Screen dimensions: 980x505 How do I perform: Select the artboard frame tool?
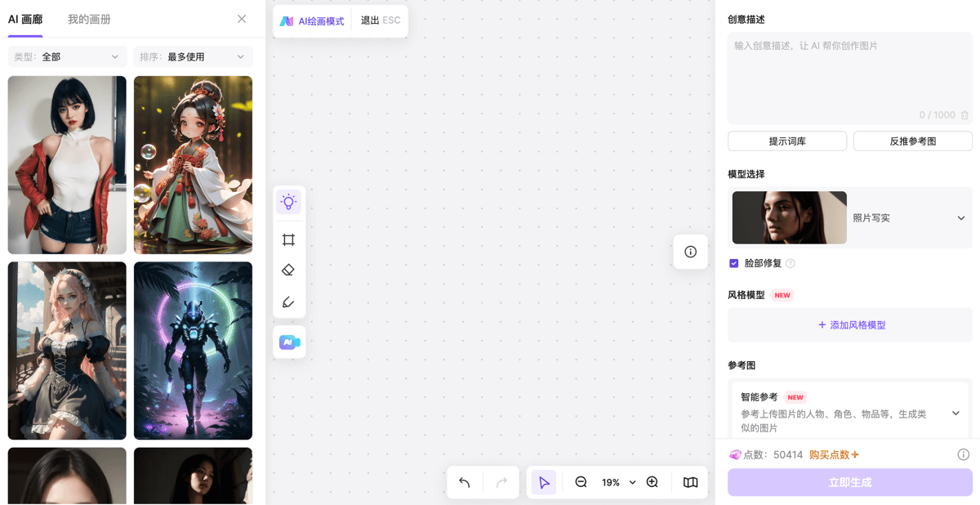[x=288, y=239]
